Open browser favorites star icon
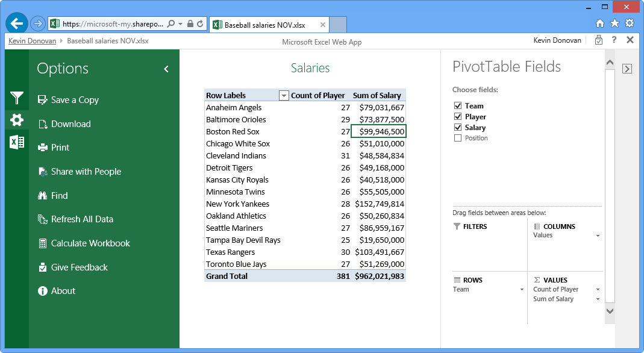 [x=614, y=23]
